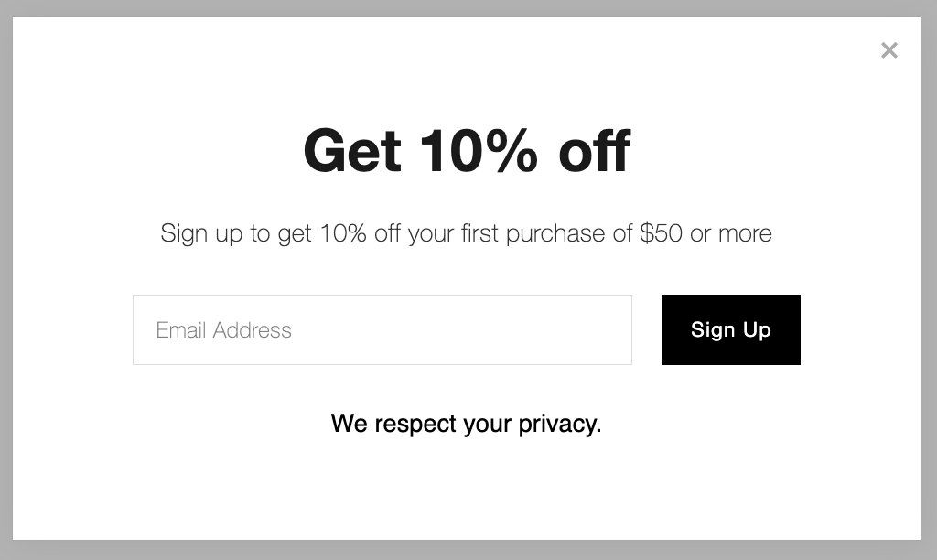Viewport: 937px width, 560px height.
Task: Select the Email Address placeholder text
Action: click(223, 330)
